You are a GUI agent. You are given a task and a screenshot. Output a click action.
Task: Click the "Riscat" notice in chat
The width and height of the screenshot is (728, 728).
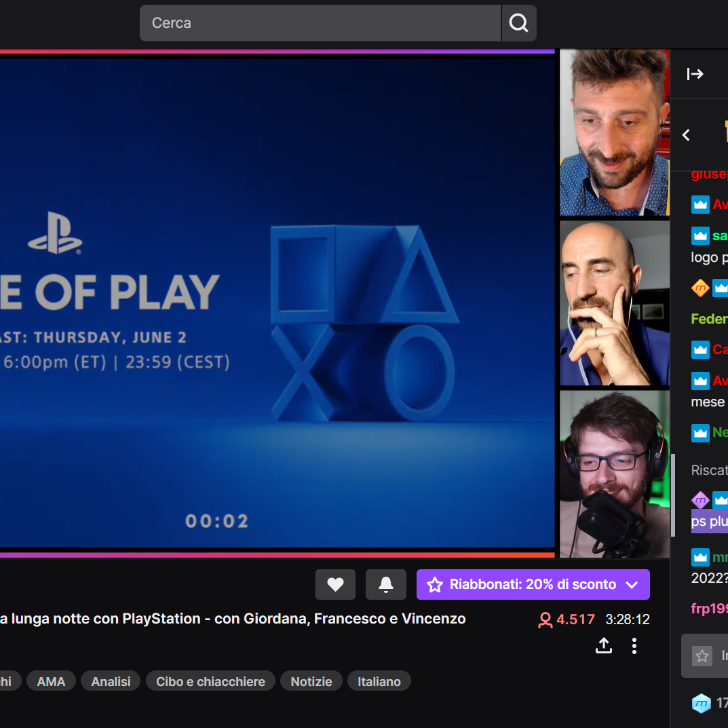[710, 470]
